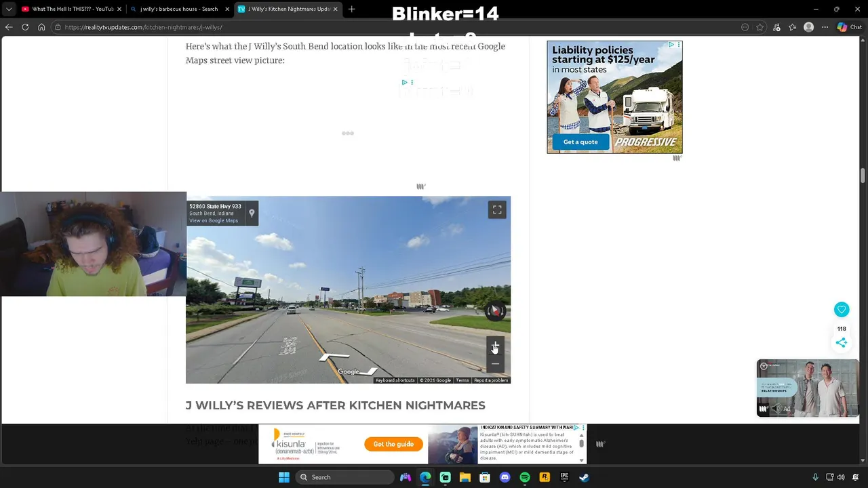868x488 pixels.
Task: Close the YouTube tab
Action: (119, 9)
